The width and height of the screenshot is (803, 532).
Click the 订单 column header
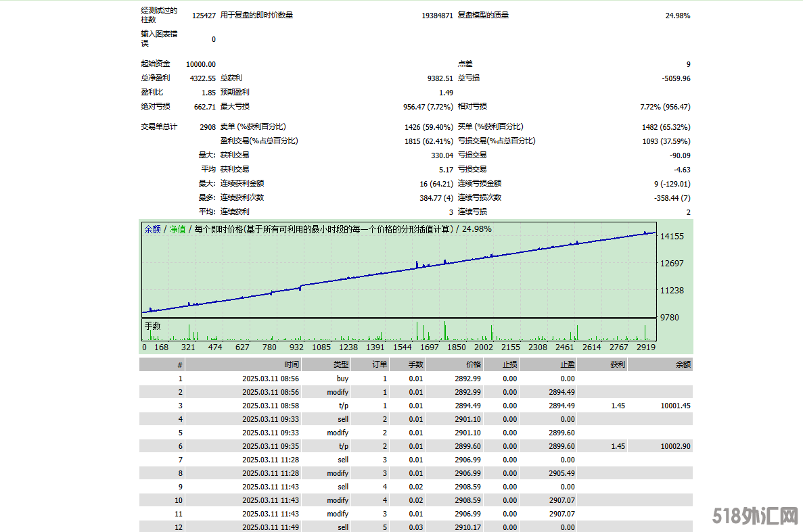pyautogui.click(x=380, y=364)
